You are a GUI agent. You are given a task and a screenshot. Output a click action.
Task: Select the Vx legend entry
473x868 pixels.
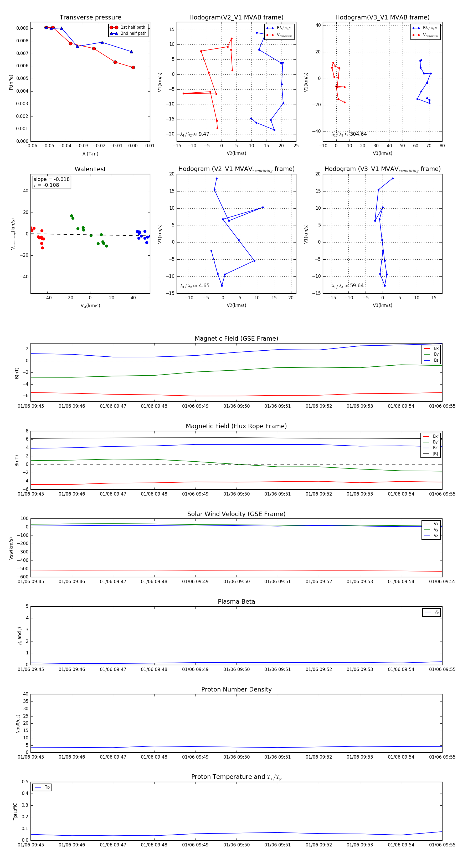[x=431, y=524]
